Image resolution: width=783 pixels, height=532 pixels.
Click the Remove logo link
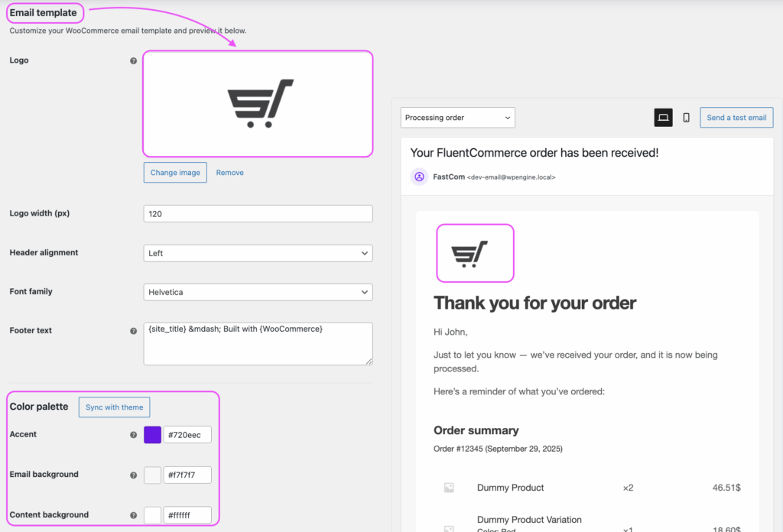229,173
